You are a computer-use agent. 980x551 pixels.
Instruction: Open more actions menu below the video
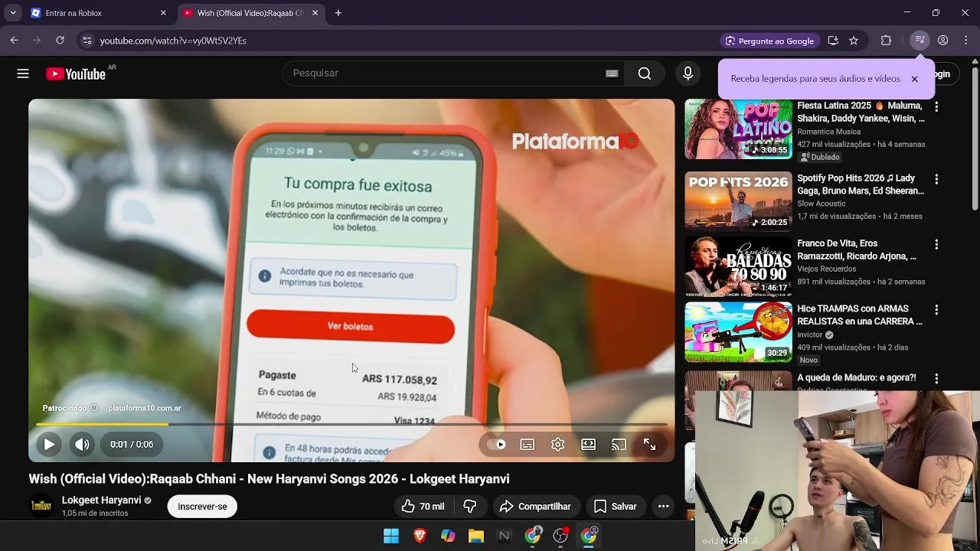pos(664,507)
